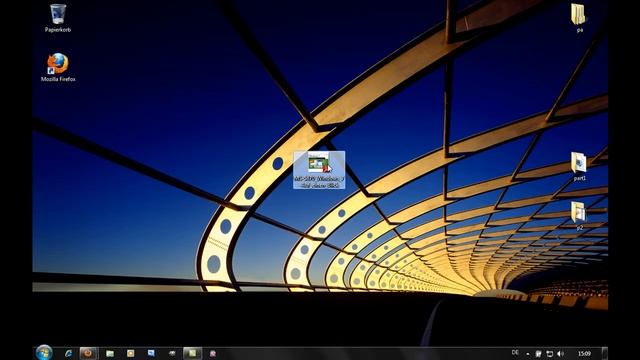This screenshot has width=640, height=360.
Task: Select the highlighted image file in desktop center
Action: pyautogui.click(x=319, y=170)
